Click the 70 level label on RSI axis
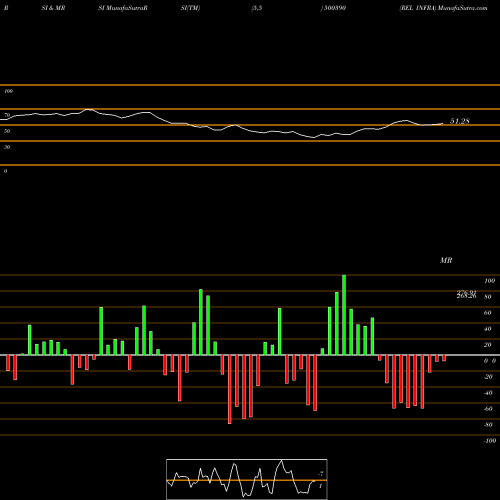This screenshot has width=500, height=500. (7, 115)
